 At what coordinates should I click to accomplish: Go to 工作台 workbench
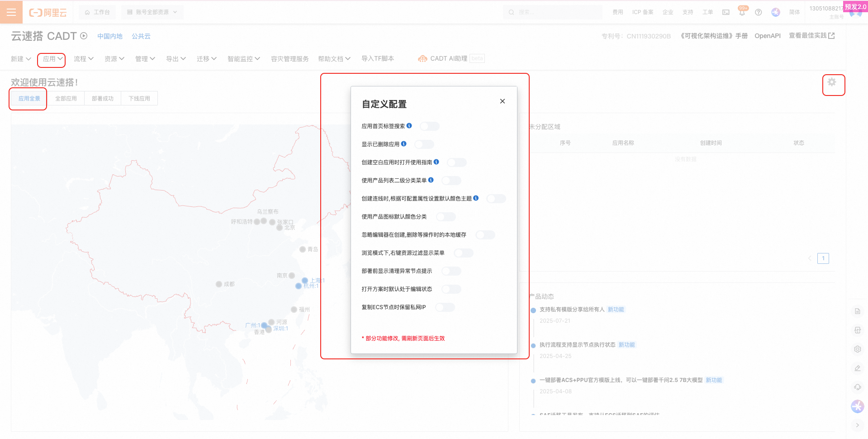pos(97,12)
